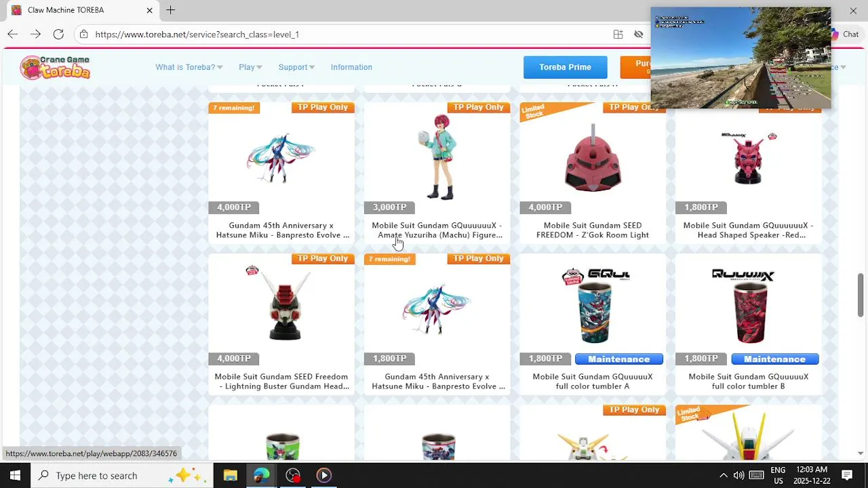Click the beach video picture-in-picture overlay
Image resolution: width=868 pixels, height=488 pixels.
click(741, 58)
